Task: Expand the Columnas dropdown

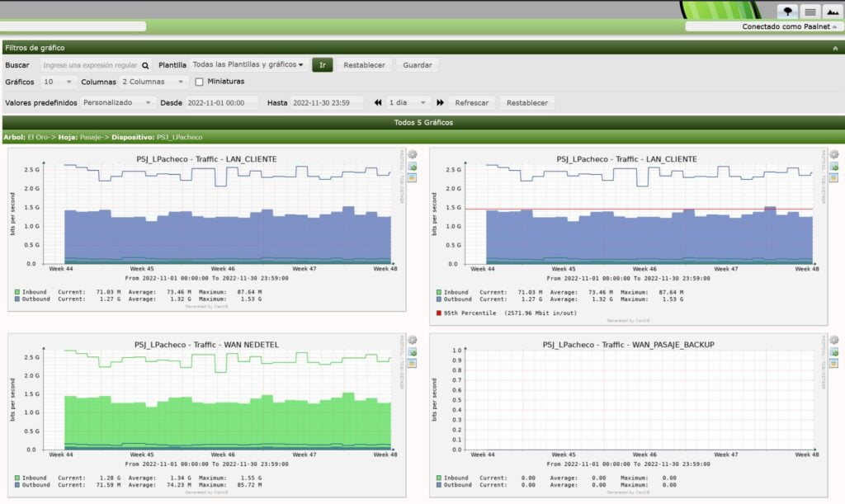Action: point(154,82)
